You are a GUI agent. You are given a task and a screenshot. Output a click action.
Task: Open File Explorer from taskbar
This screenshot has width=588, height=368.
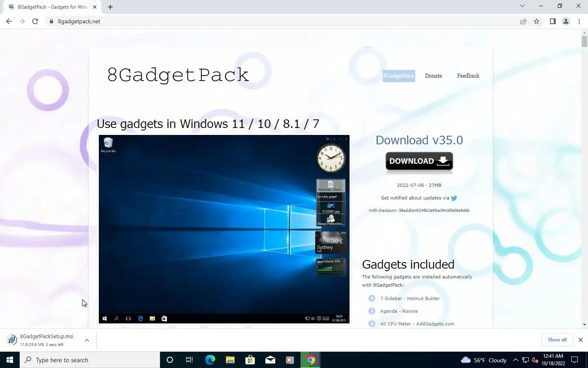tap(230, 360)
